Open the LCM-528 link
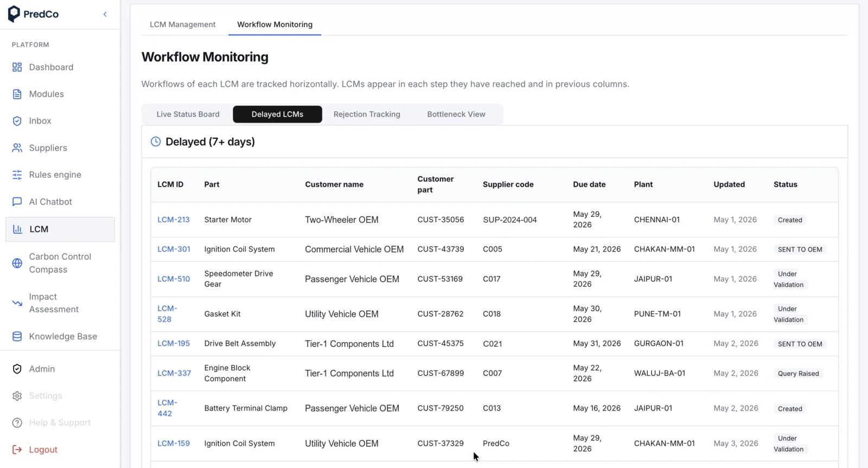The width and height of the screenshot is (868, 468). click(167, 314)
